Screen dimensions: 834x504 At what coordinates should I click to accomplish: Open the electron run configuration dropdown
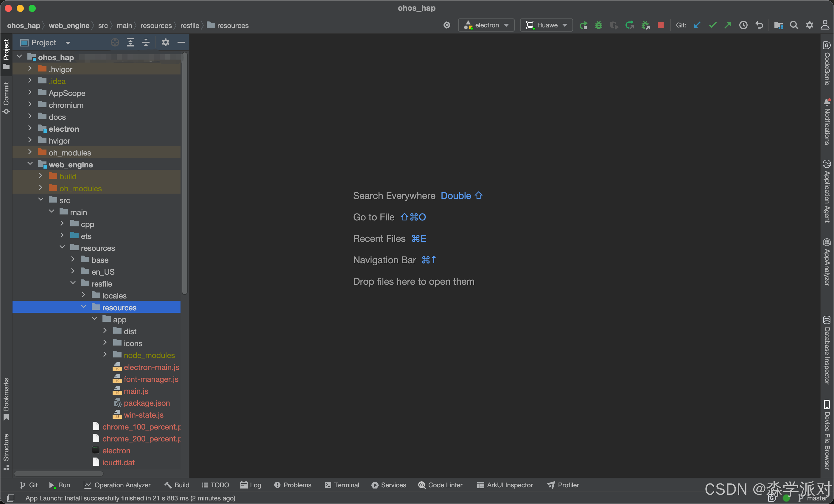[x=486, y=25]
